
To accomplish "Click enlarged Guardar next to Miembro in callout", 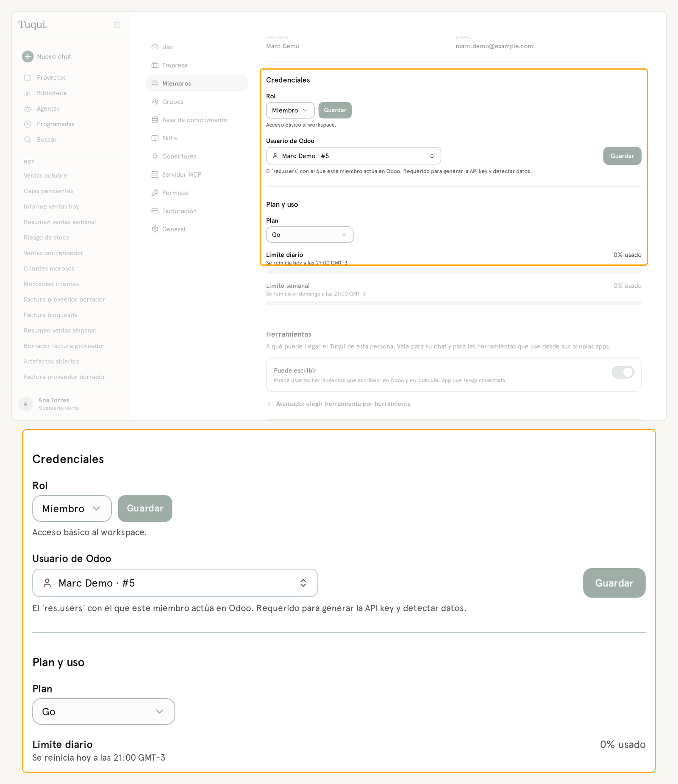I will pos(145,509).
